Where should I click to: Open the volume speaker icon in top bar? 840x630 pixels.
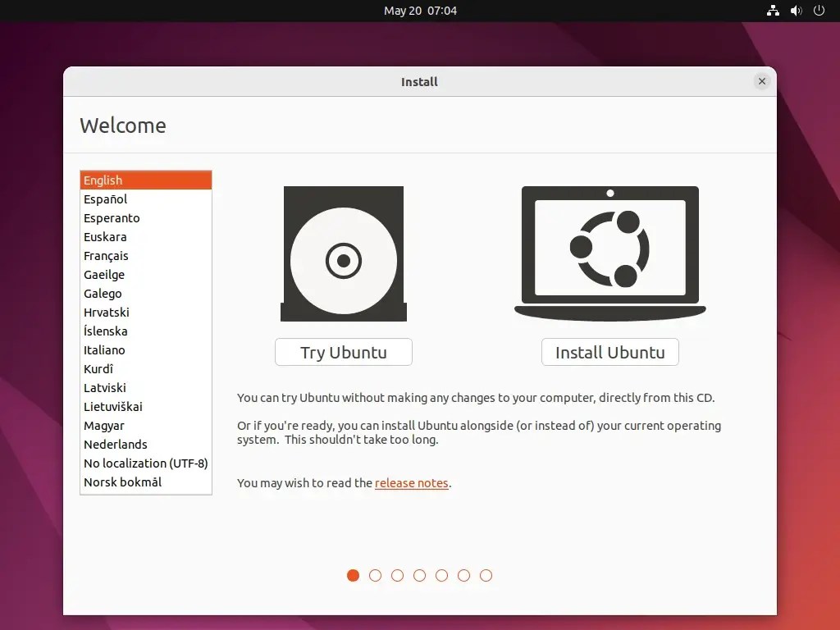coord(796,10)
